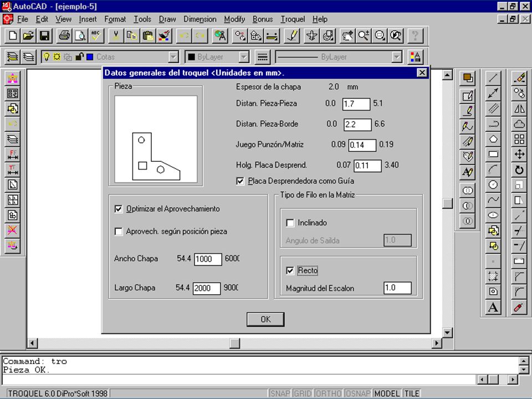Click the Help question mark icon
Viewport: 532px width, 399px height.
pyautogui.click(x=415, y=35)
